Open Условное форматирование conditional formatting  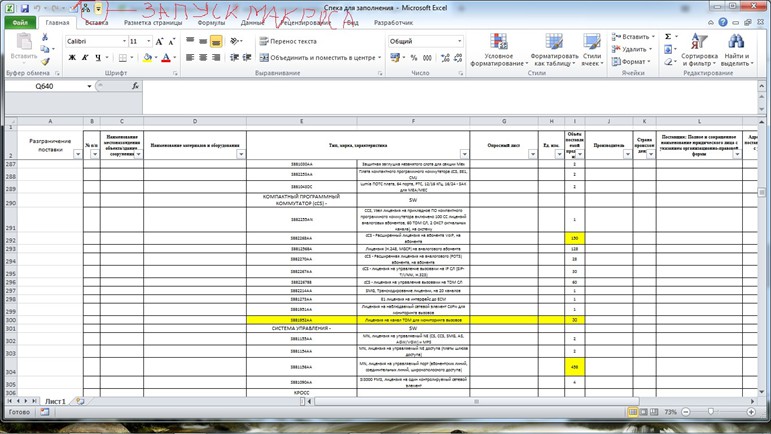[x=499, y=50]
